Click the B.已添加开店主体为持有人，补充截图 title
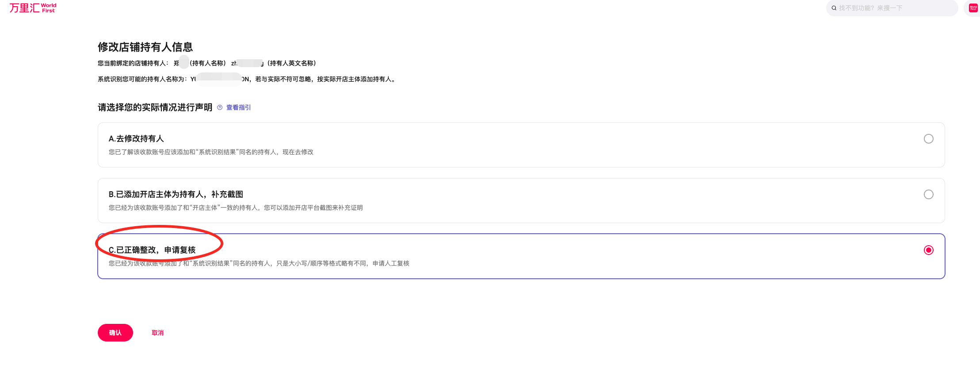Screen dimensions: 980x372 coord(176,194)
